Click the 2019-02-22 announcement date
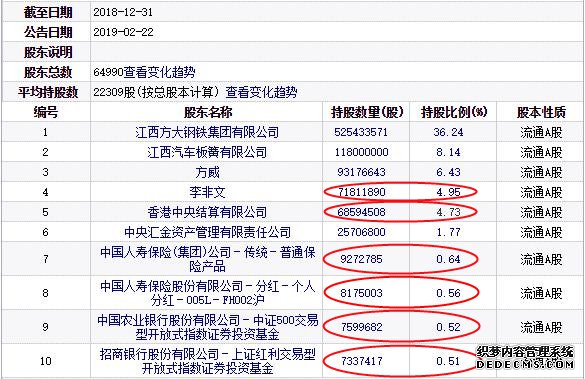The image size is (585, 379). pos(123,32)
